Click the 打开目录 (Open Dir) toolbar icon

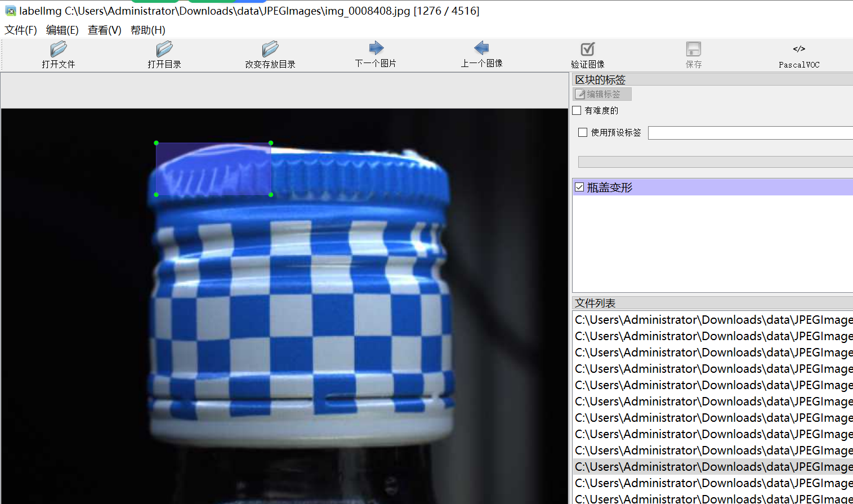click(x=164, y=49)
